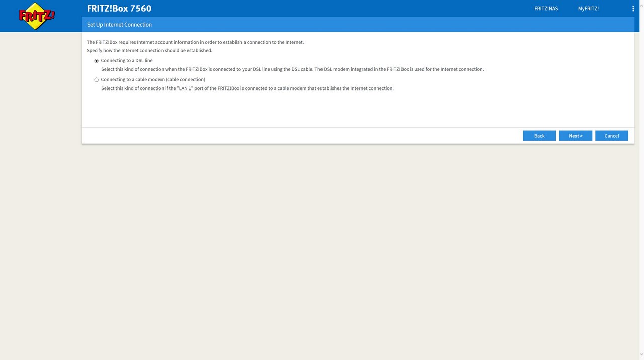This screenshot has height=360, width=644.
Task: Click the Cancel button
Action: point(612,136)
